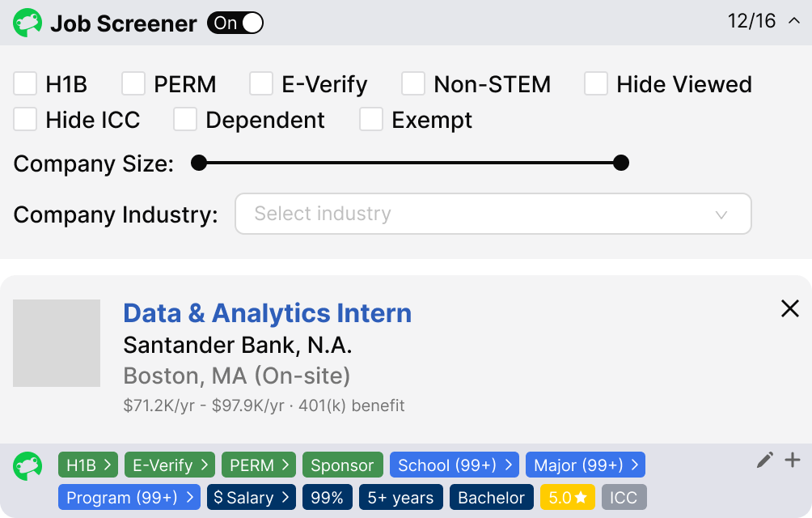Expand the Program (99+) tag

click(129, 497)
